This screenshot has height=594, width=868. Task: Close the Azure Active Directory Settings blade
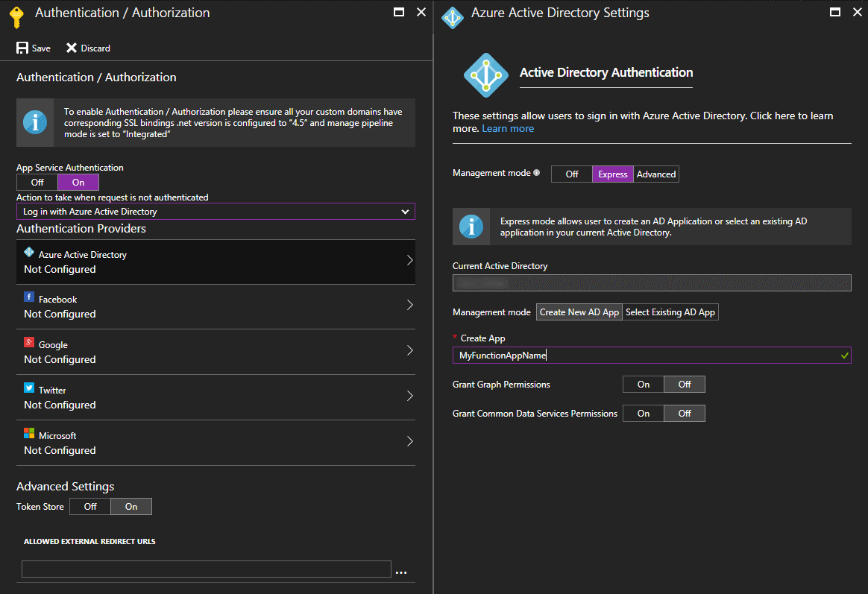coord(858,12)
